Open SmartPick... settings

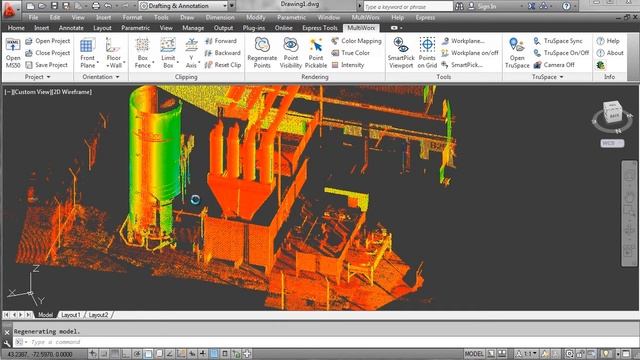pos(462,64)
